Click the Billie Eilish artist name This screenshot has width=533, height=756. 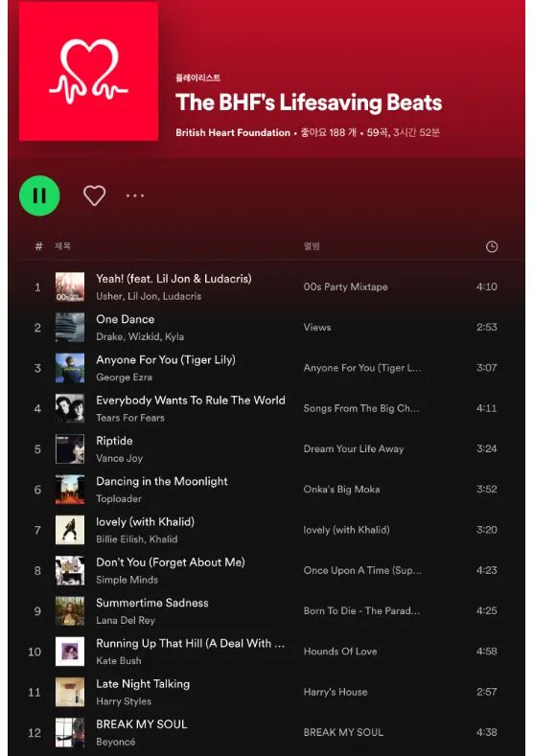click(x=120, y=539)
